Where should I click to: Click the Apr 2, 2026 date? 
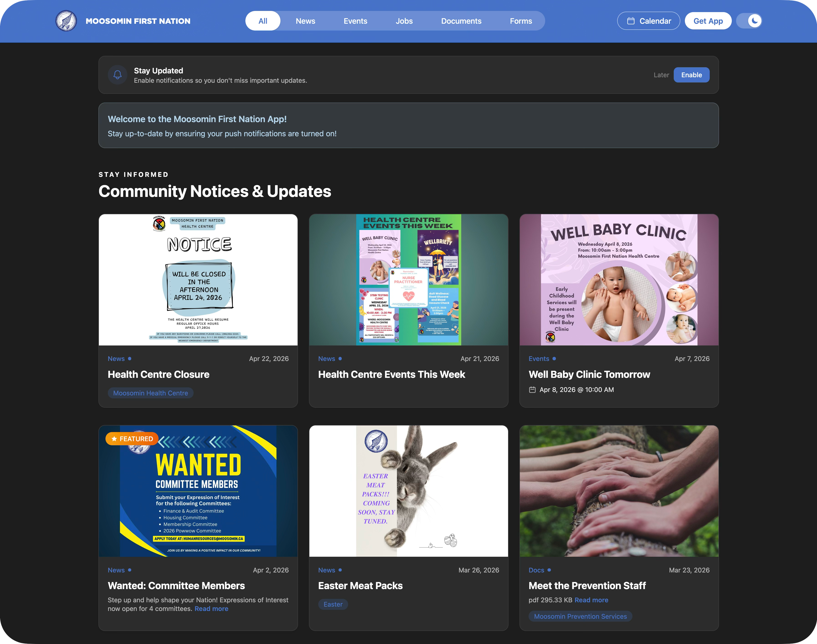(x=271, y=570)
